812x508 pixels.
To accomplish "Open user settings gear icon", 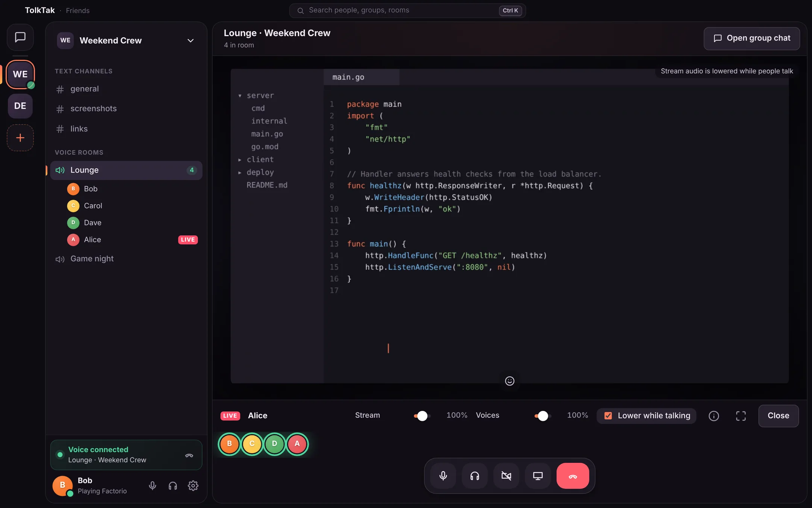I will pyautogui.click(x=193, y=486).
